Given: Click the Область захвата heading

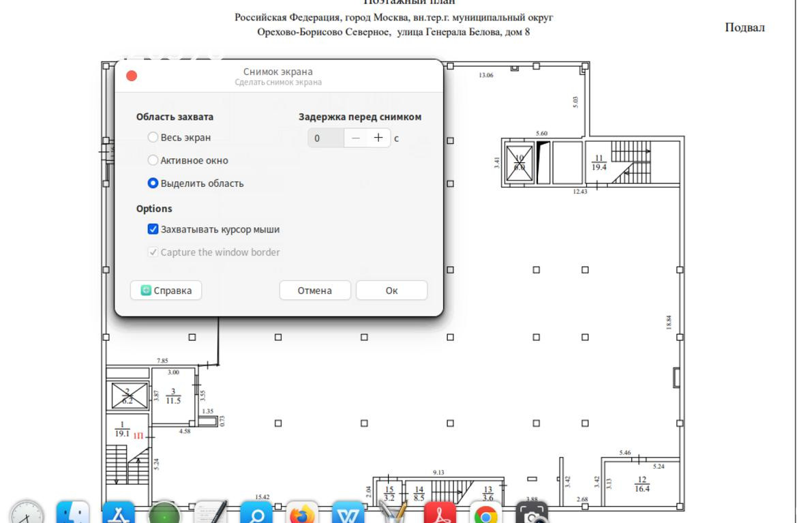Looking at the screenshot, I should 175,117.
